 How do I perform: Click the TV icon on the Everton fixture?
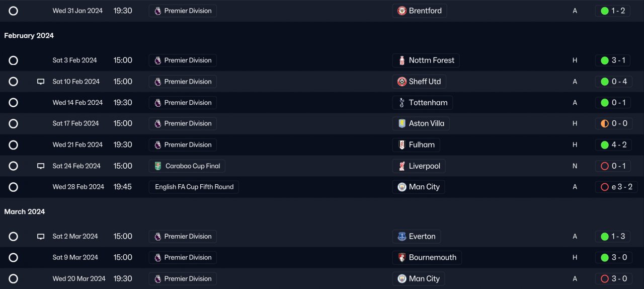[41, 237]
